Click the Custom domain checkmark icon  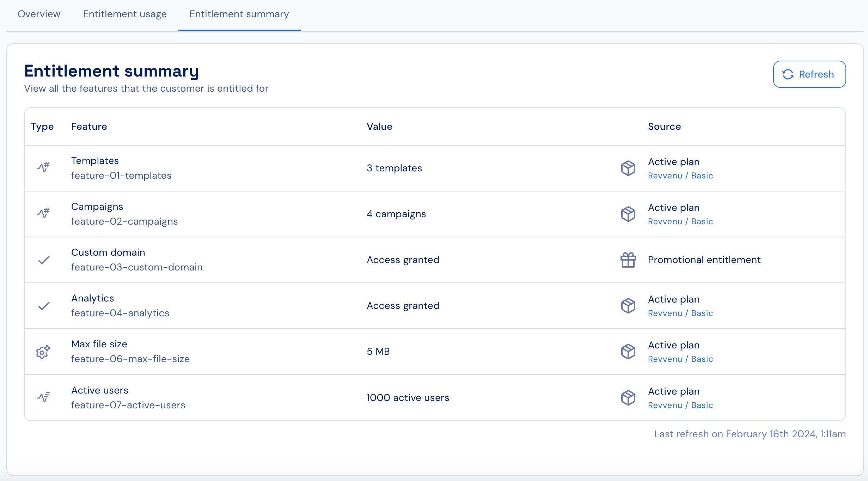(44, 260)
